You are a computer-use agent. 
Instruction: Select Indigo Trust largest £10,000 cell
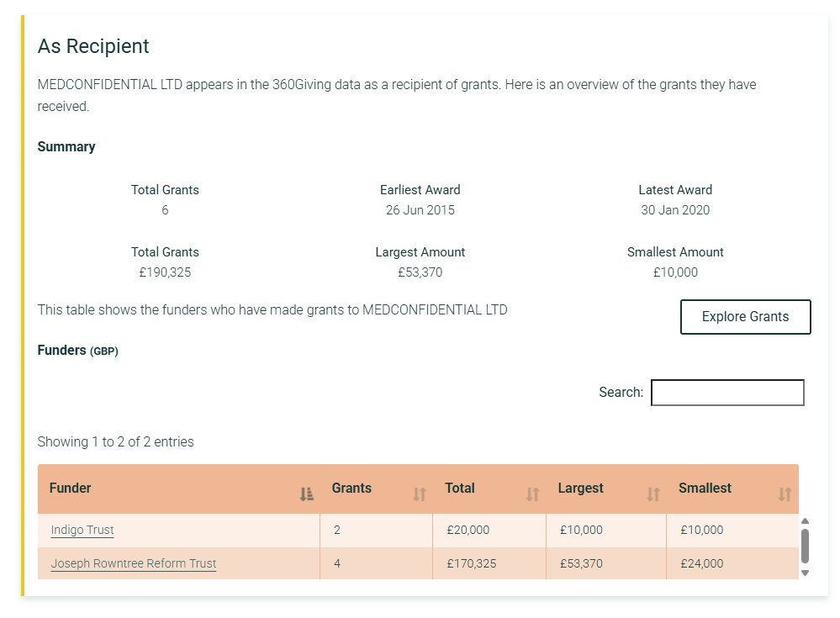point(606,530)
